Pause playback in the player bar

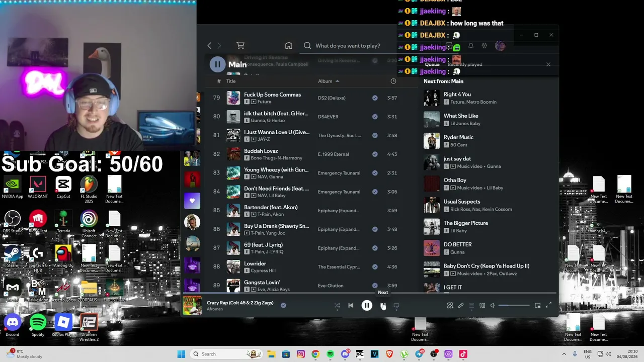coord(367,306)
